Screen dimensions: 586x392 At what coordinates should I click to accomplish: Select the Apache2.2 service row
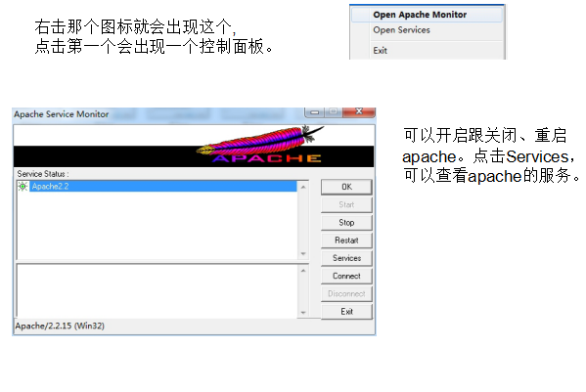pyautogui.click(x=163, y=187)
